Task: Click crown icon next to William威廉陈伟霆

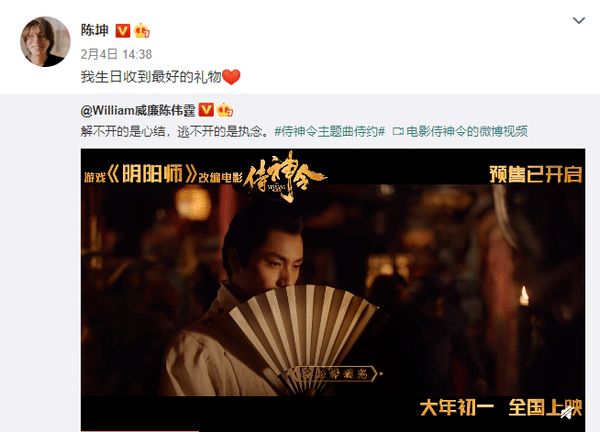Action: (x=225, y=110)
